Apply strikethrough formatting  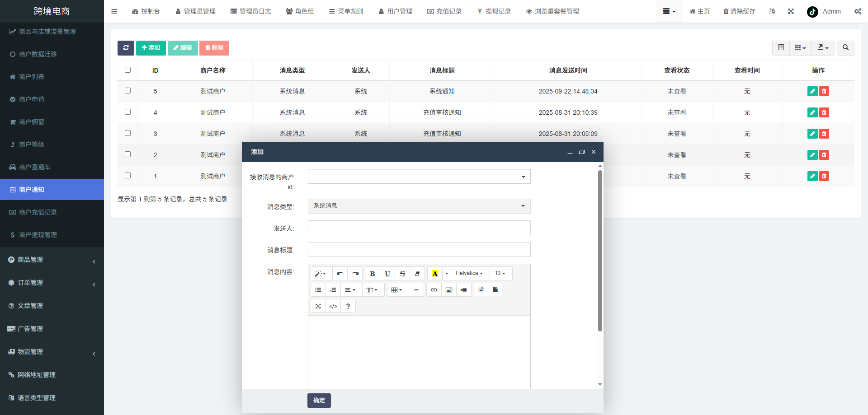(x=402, y=273)
